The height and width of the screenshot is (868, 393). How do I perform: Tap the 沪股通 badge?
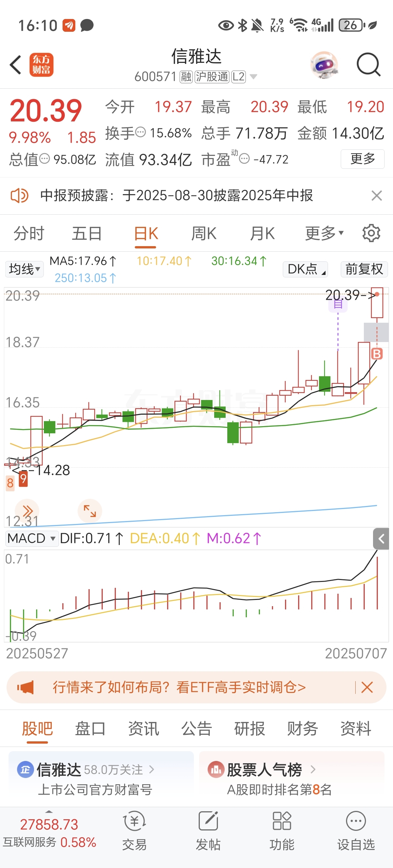click(212, 77)
